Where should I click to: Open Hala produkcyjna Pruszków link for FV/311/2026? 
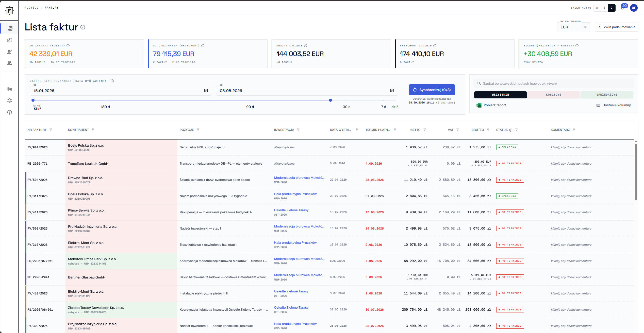click(295, 194)
